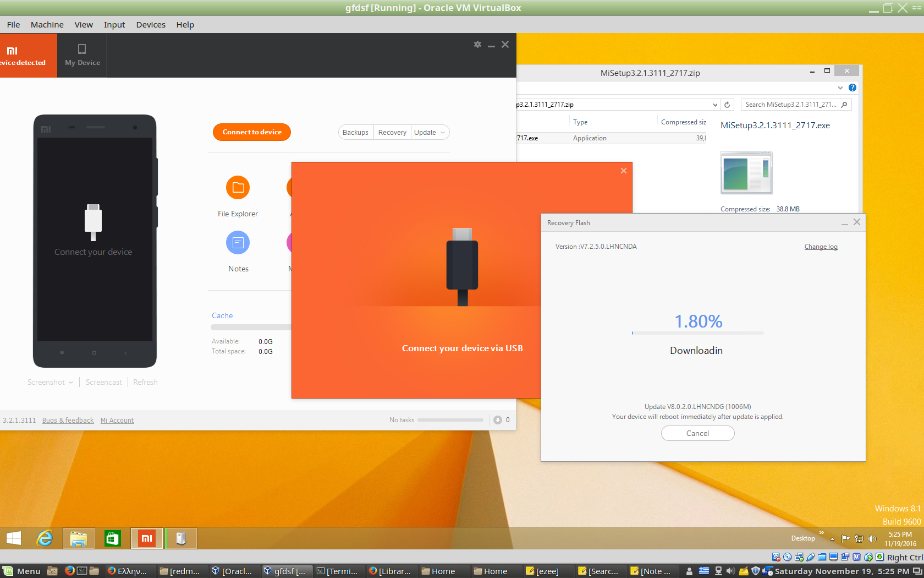Open the VirtualBox Help menu
924x578 pixels.
tap(185, 25)
